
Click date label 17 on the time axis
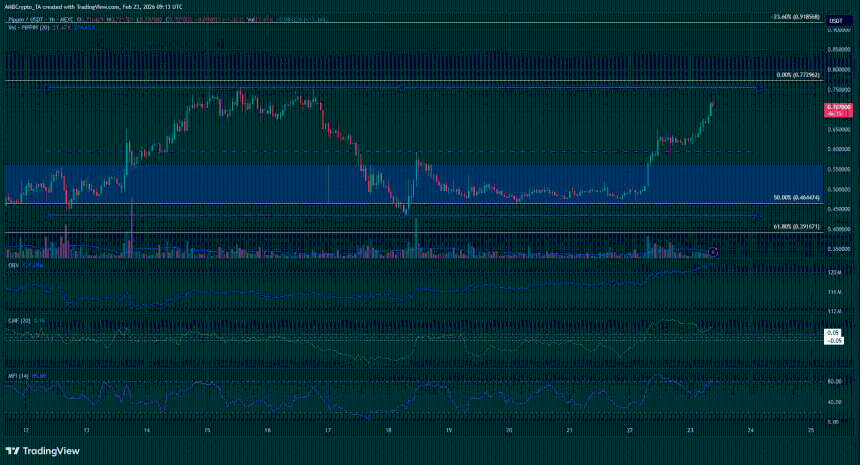tap(327, 430)
